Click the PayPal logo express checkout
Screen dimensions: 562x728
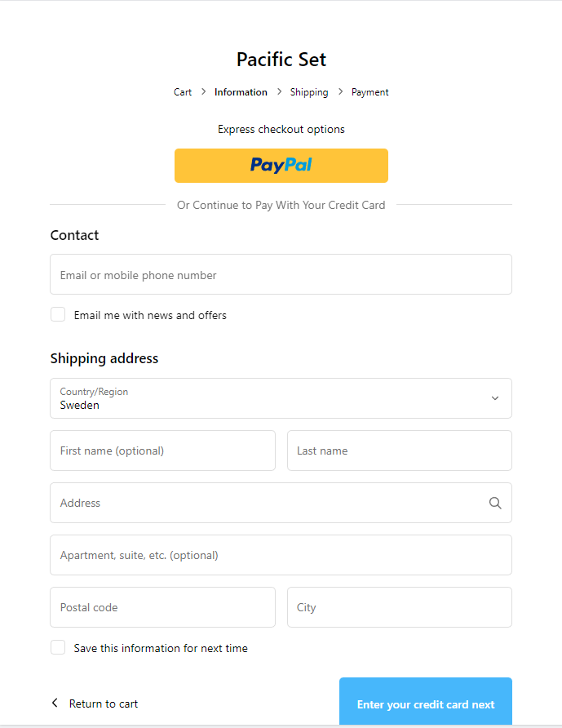(x=281, y=166)
